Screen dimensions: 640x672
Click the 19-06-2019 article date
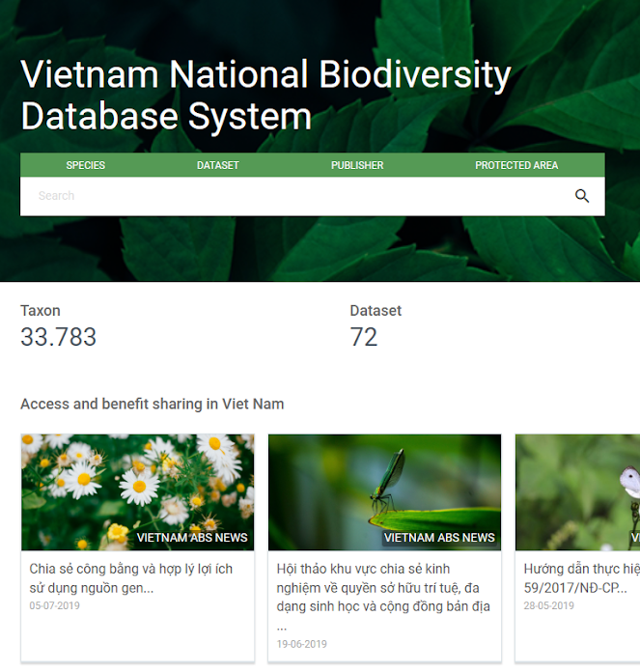302,644
